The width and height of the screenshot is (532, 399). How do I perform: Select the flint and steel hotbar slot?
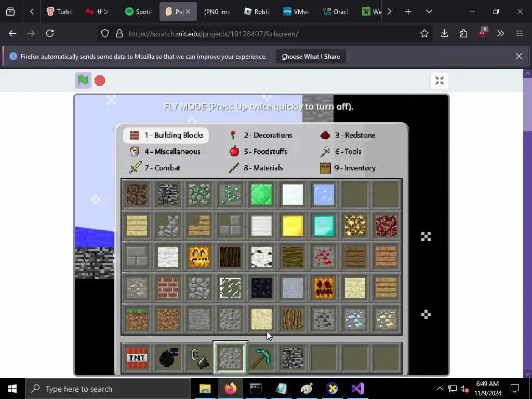coord(199,358)
